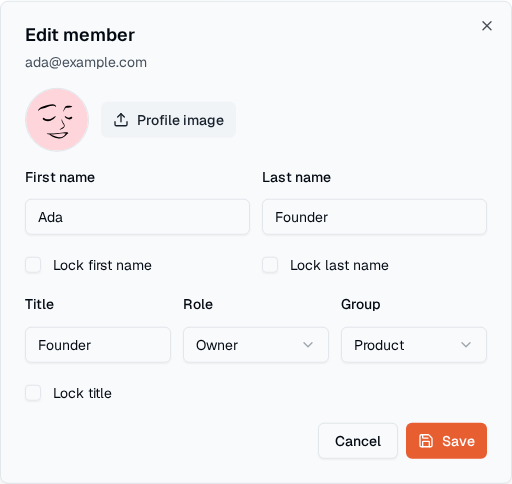The width and height of the screenshot is (512, 484).
Task: Click the Last name input field
Action: (x=374, y=217)
